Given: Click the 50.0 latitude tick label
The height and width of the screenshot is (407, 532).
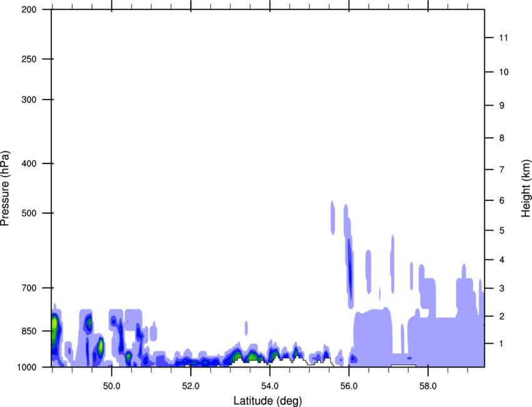Looking at the screenshot, I should (x=111, y=386).
